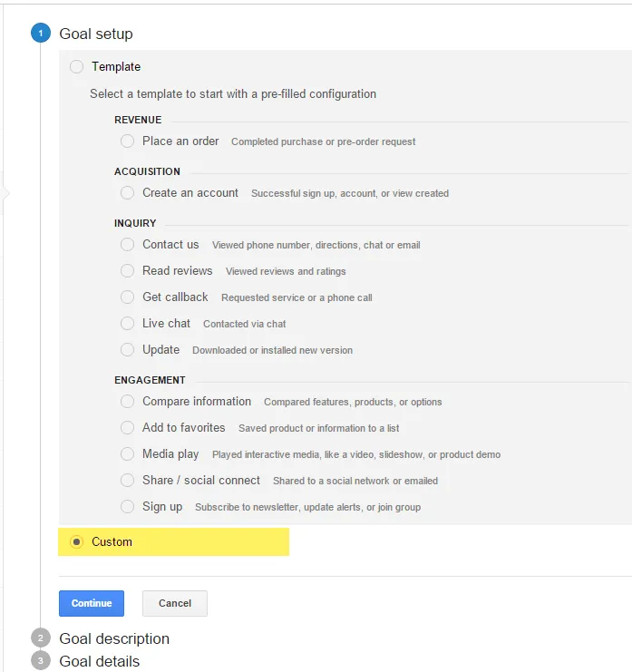Select Share / social connect template

click(x=127, y=481)
